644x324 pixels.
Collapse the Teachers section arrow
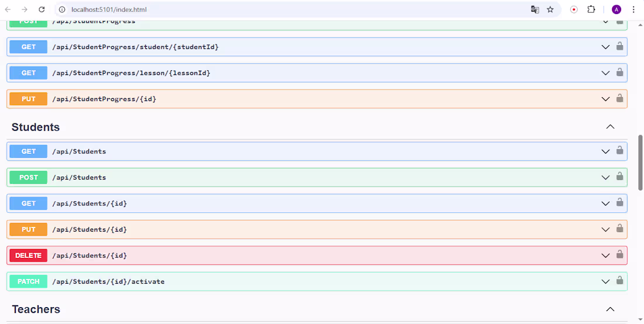(610, 309)
